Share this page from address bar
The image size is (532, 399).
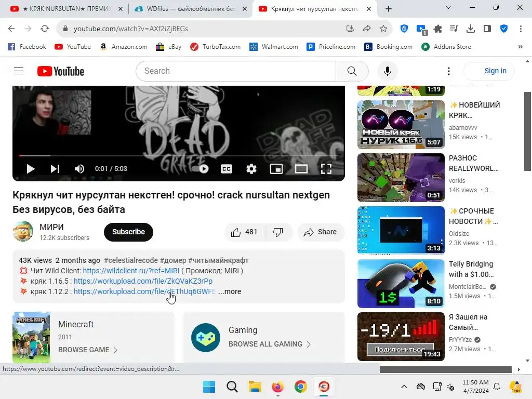(x=367, y=29)
